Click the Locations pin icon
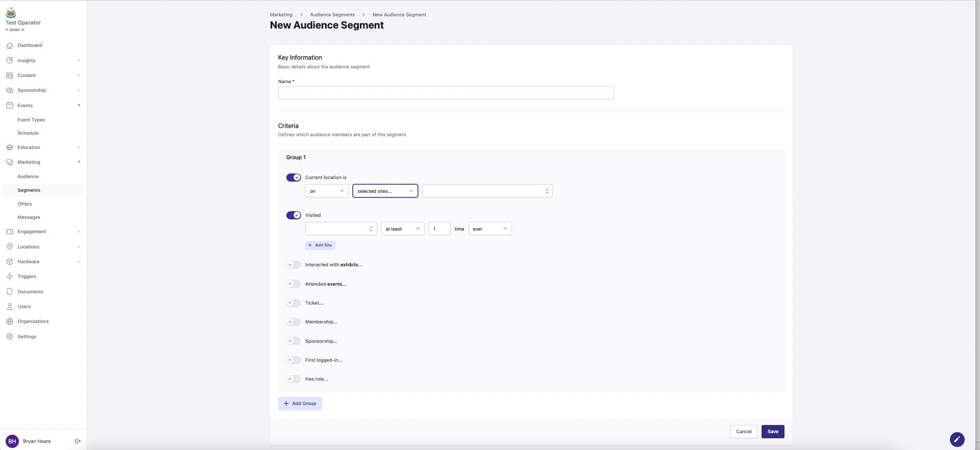This screenshot has height=450, width=980. pyautogui.click(x=10, y=247)
